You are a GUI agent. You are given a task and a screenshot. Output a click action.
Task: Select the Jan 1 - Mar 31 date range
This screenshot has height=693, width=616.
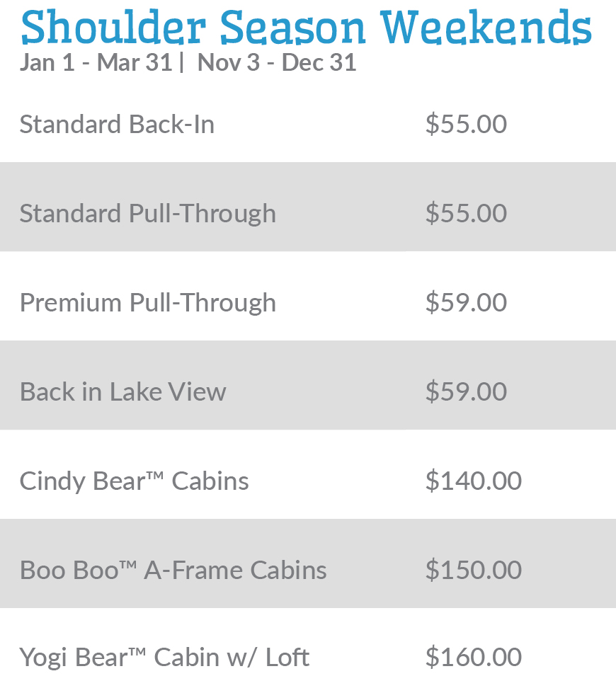point(96,62)
